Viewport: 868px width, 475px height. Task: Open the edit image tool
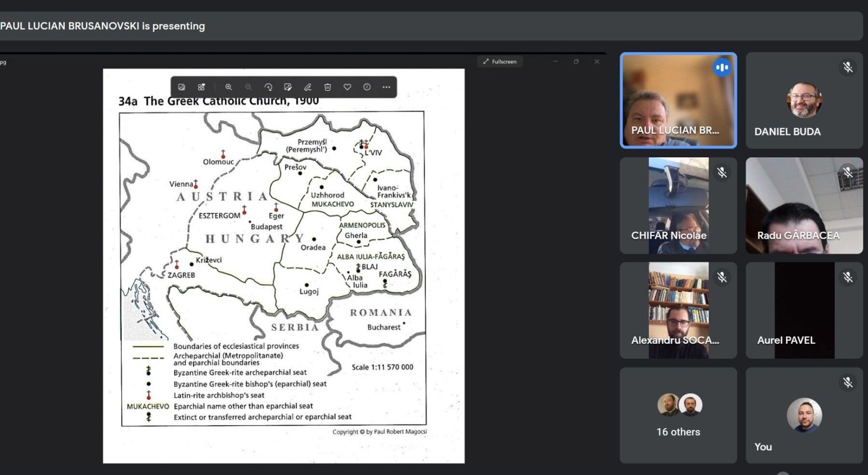(x=288, y=87)
